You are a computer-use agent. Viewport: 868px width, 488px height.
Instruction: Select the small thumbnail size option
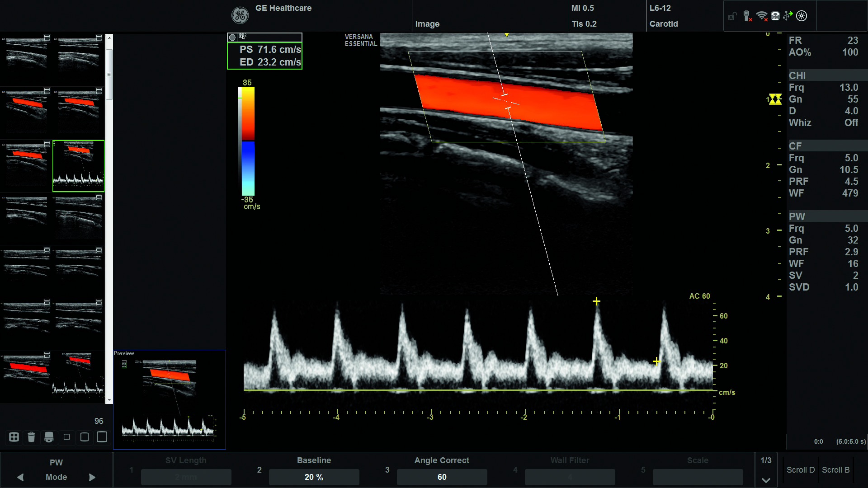(67, 437)
